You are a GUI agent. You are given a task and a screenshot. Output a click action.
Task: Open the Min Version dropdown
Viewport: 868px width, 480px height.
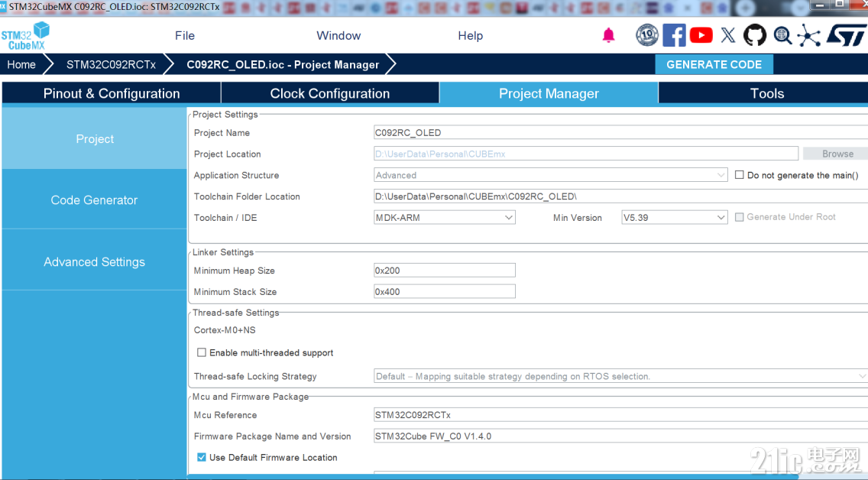click(x=674, y=218)
